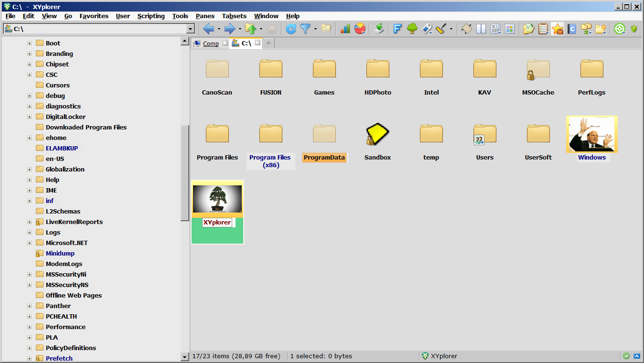The image size is (644, 363).
Task: Click the green sync target icon
Action: coord(620,29)
